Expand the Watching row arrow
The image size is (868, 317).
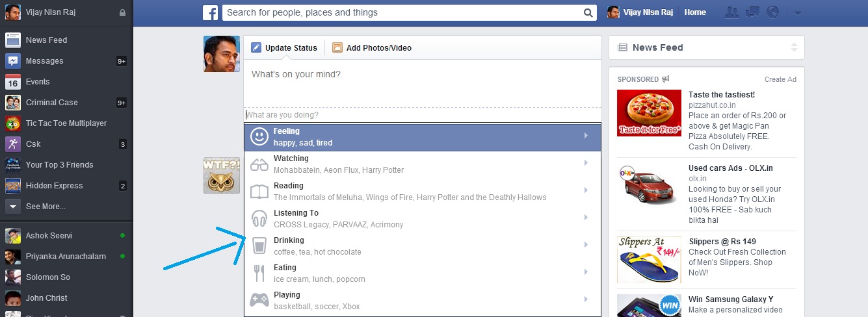point(586,164)
